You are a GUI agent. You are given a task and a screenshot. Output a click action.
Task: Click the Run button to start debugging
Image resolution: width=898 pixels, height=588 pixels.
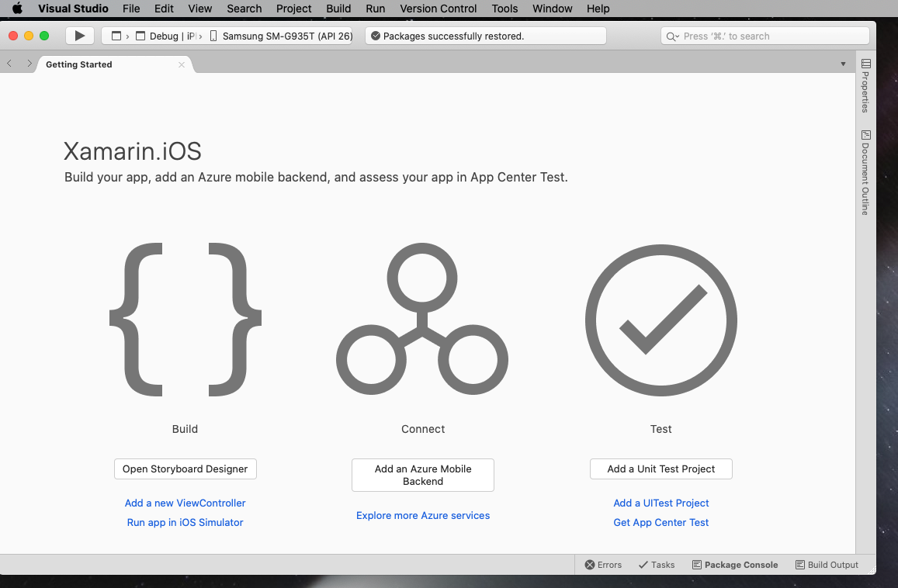[x=79, y=35]
